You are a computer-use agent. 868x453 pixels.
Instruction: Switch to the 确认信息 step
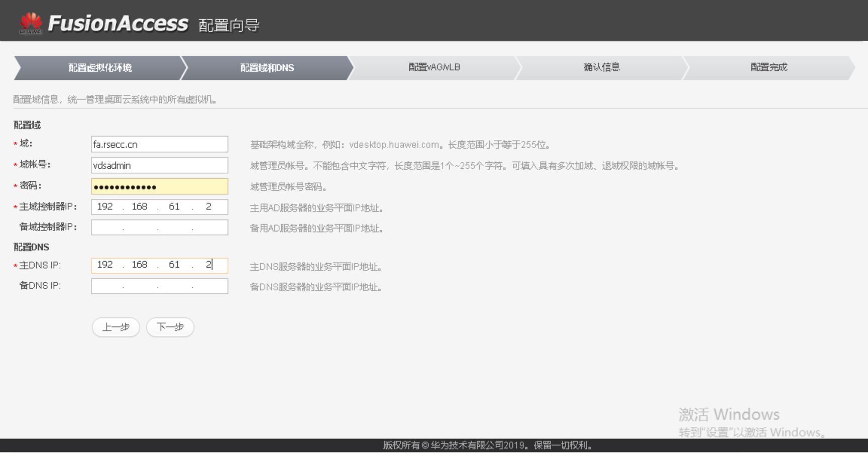602,66
